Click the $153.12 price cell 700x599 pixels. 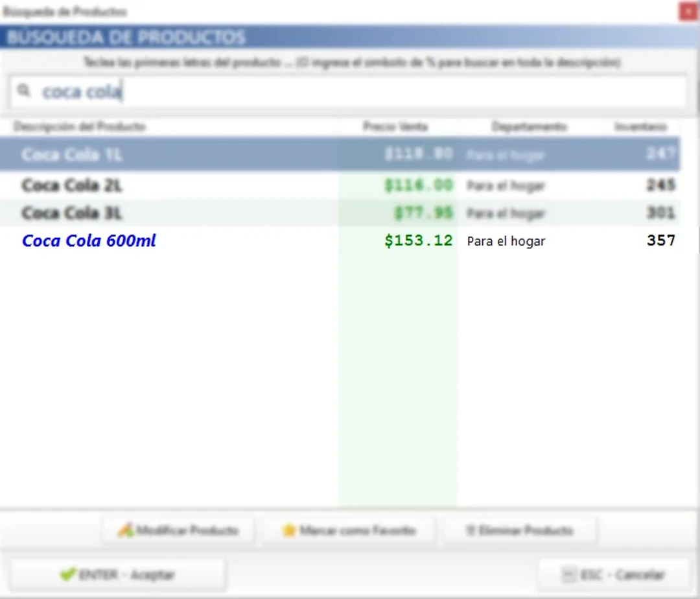pyautogui.click(x=418, y=241)
